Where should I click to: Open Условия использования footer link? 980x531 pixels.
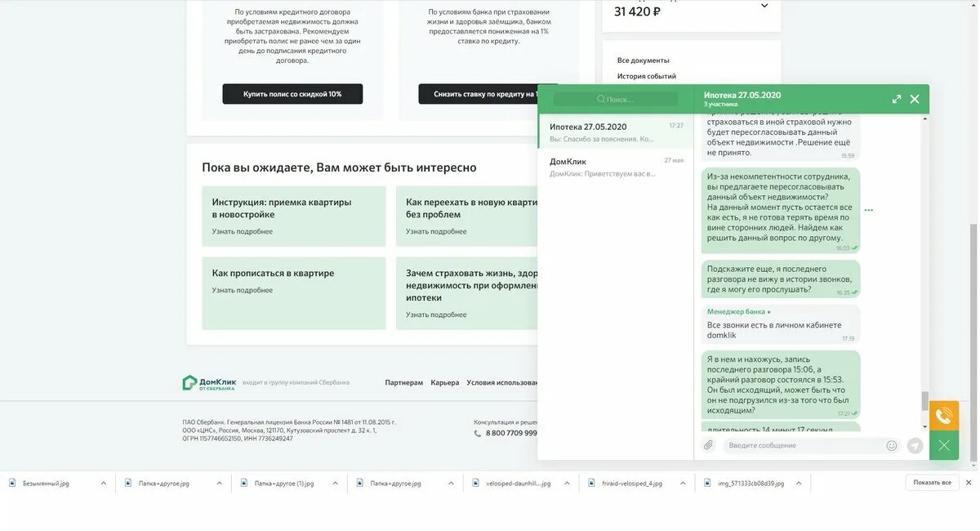click(x=502, y=382)
